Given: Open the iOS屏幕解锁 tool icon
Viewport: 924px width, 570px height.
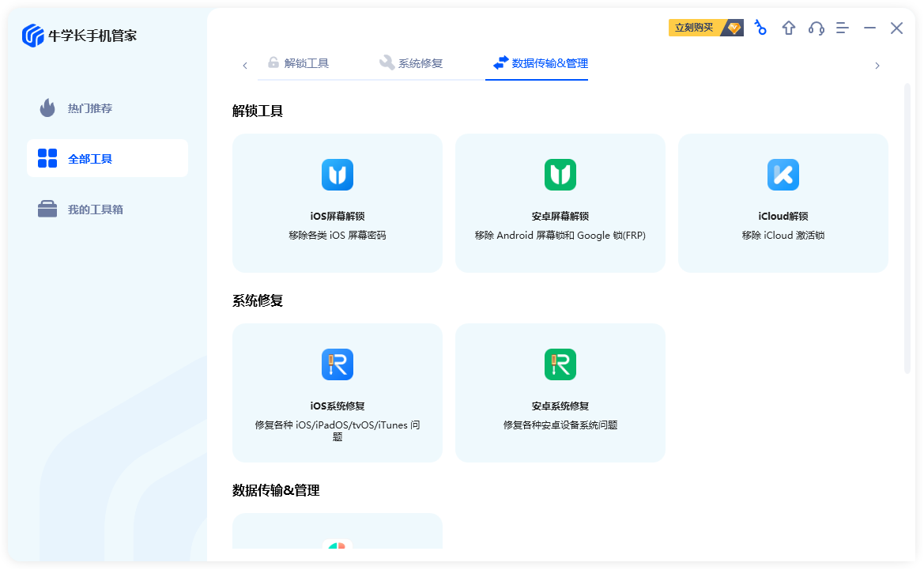Looking at the screenshot, I should (x=338, y=175).
